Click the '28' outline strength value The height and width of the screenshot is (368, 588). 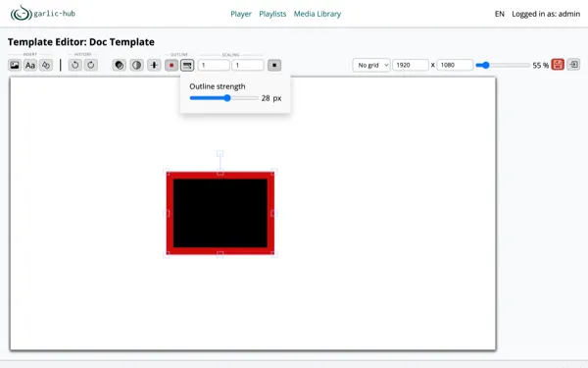[266, 98]
